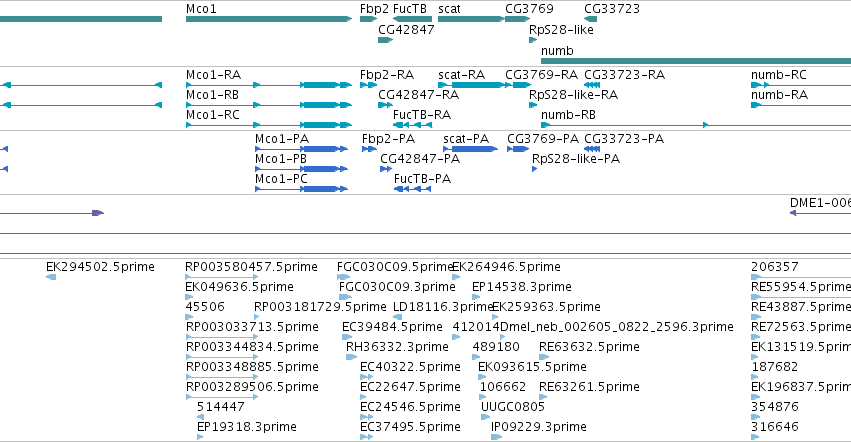Click the numb-RA transcript label
Image resolution: width=851 pixels, height=442 pixels.
click(x=779, y=94)
